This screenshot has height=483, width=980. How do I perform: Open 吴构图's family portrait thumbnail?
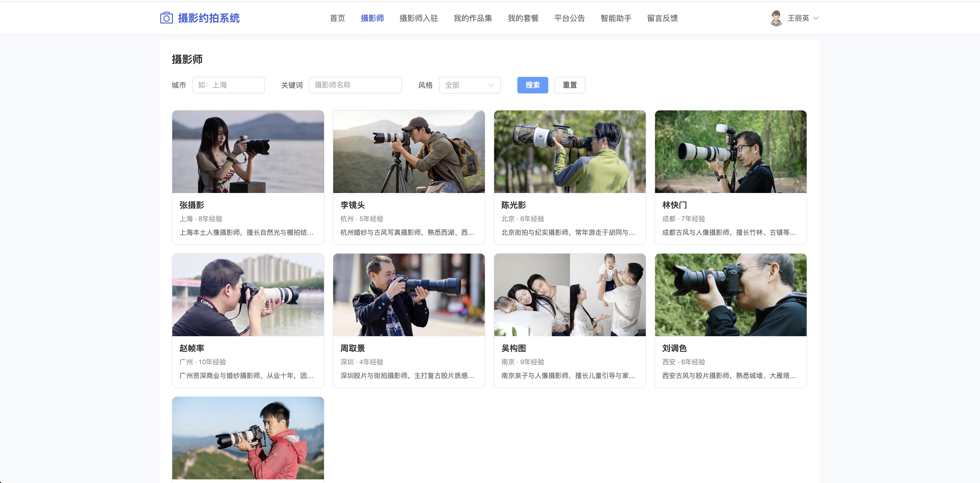click(570, 295)
